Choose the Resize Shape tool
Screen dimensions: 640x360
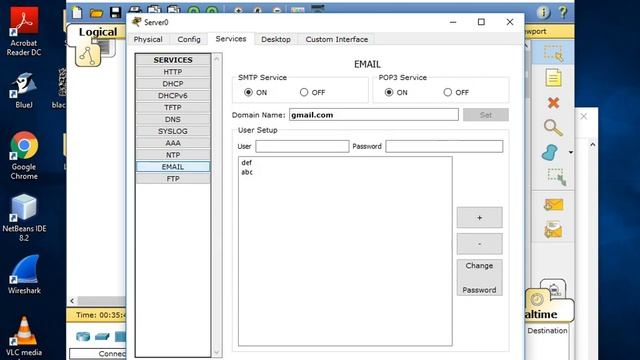click(x=557, y=177)
